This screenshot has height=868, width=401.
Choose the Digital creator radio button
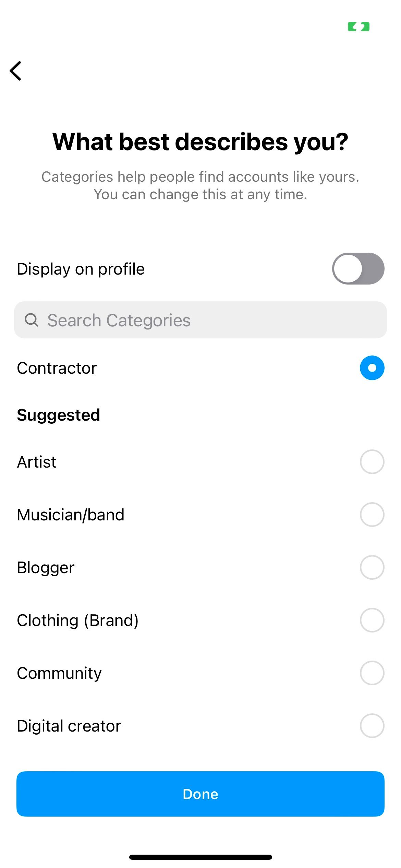point(372,726)
